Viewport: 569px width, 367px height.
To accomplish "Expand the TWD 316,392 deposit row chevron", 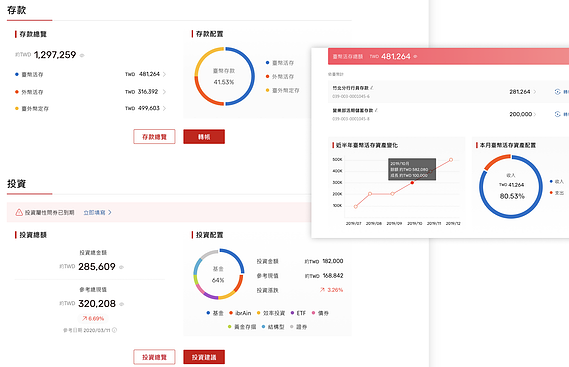I will 164,92.
